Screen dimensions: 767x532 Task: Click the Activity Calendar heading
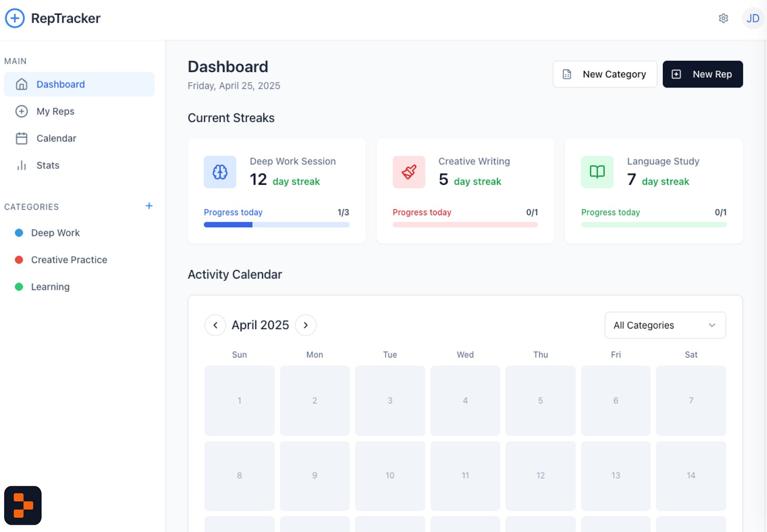coord(235,274)
